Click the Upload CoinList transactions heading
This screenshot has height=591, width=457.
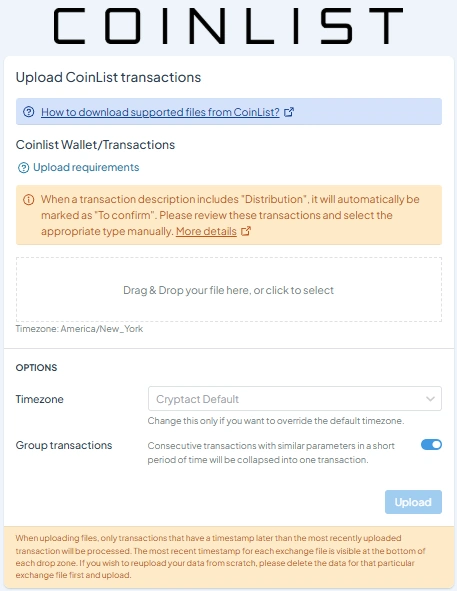[108, 77]
